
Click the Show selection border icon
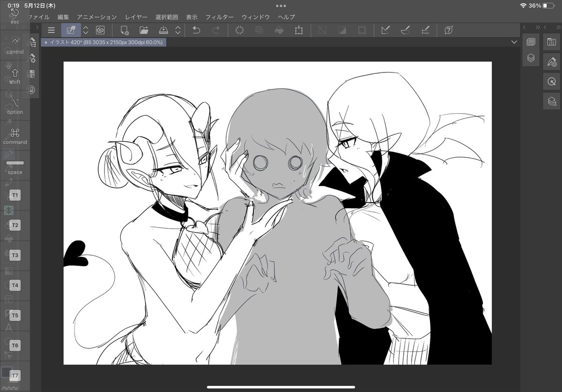click(362, 30)
